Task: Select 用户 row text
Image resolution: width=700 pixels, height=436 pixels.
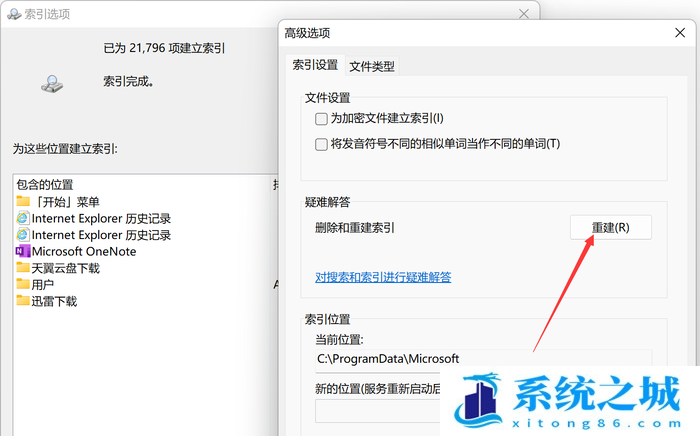Action: tap(43, 285)
